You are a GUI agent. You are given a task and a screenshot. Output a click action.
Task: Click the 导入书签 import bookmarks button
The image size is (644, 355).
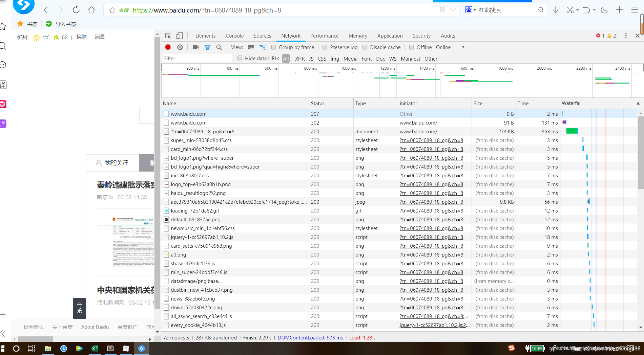coord(61,24)
